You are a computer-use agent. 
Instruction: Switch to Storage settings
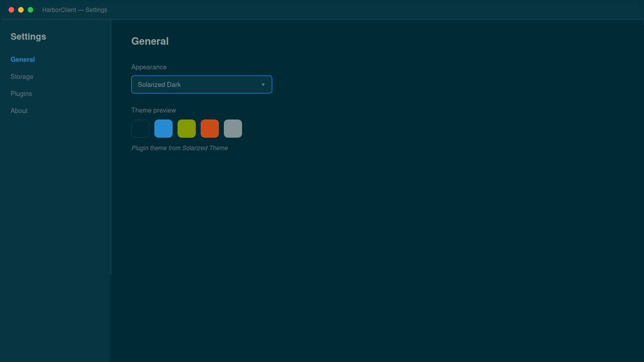point(22,77)
